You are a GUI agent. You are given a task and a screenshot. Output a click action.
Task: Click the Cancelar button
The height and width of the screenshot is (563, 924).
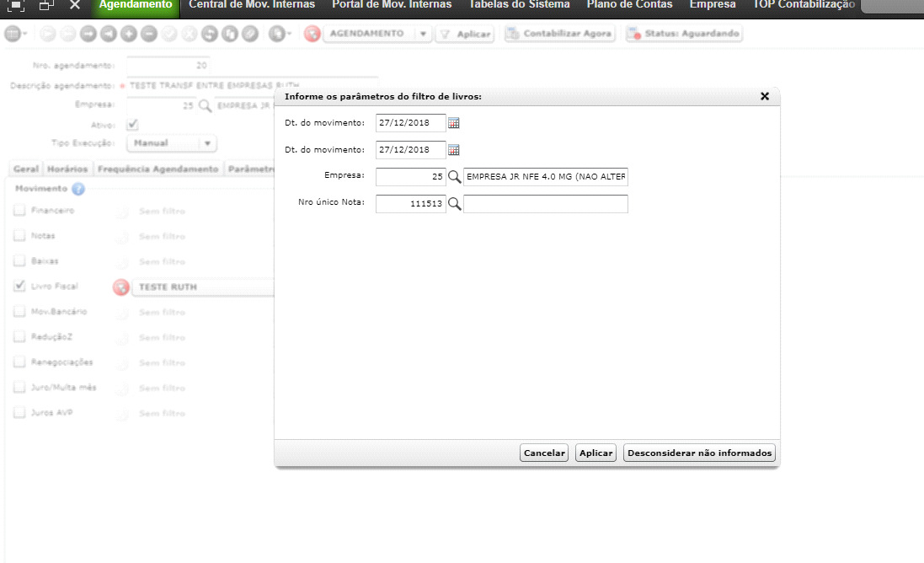(544, 453)
